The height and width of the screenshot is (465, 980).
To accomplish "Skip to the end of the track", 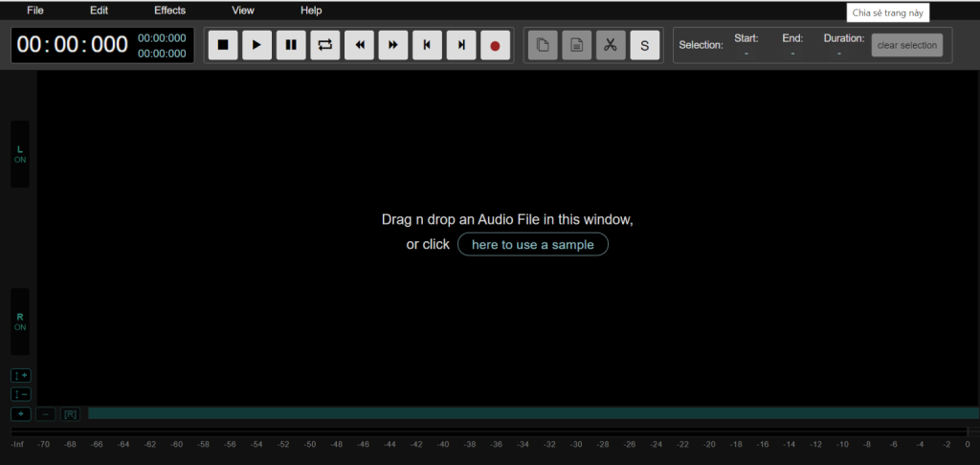I will click(x=461, y=45).
